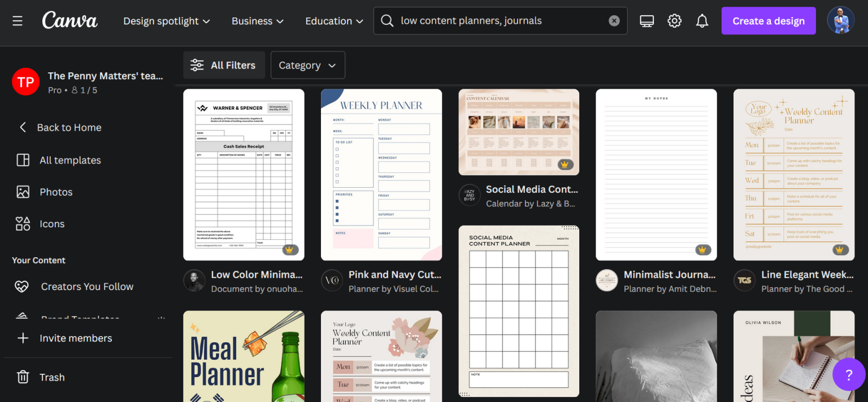Expand the Business menu chevron

pyautogui.click(x=257, y=20)
